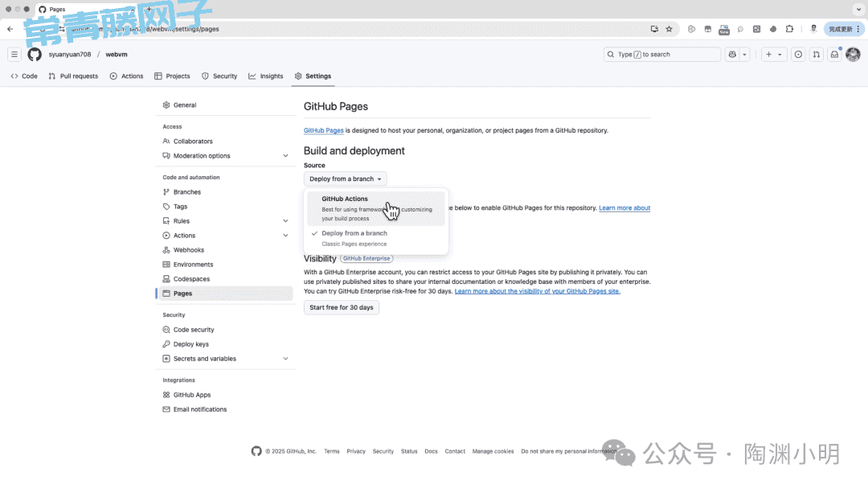Select the Settings repository tab
The width and height of the screenshot is (868, 489).
tap(313, 76)
